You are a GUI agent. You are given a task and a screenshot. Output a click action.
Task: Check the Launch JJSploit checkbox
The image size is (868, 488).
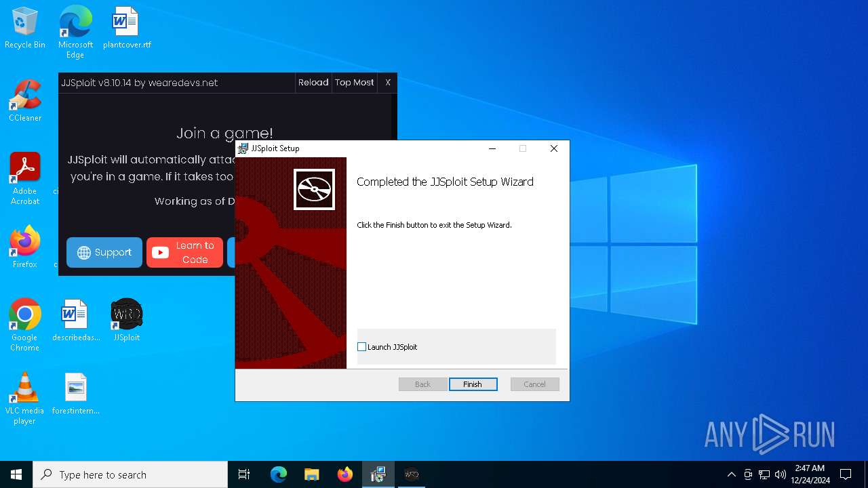[x=361, y=347]
